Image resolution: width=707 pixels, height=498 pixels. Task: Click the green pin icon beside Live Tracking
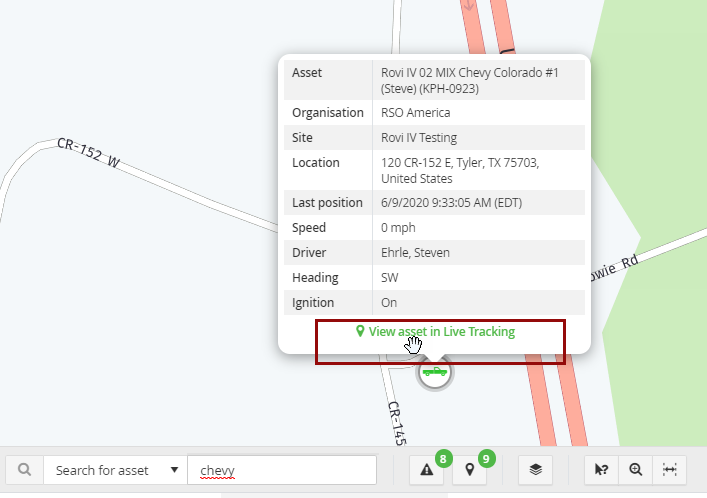[360, 331]
